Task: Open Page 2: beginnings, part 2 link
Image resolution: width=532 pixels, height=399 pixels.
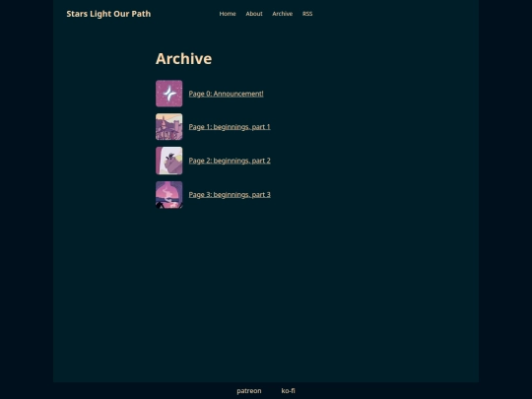Action: 230,161
